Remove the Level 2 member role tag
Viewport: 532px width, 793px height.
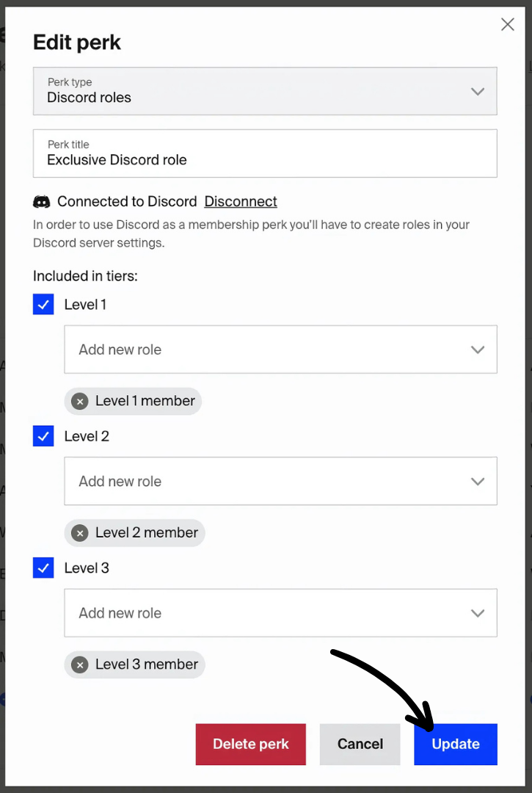coord(79,533)
